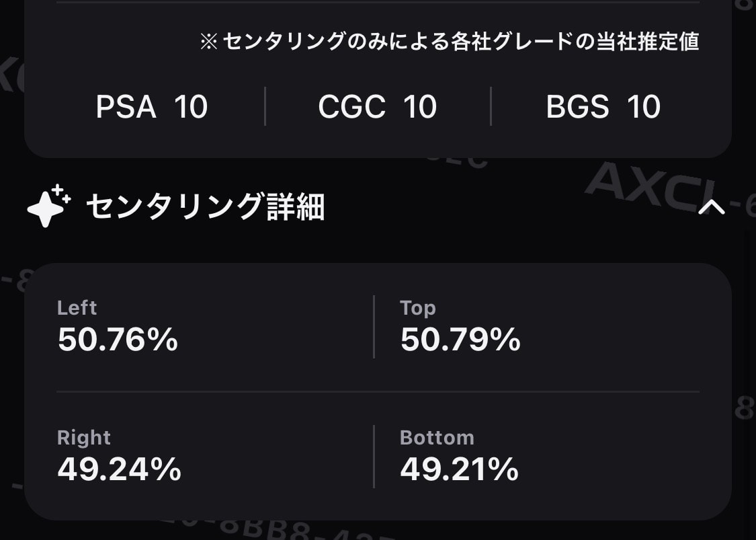The height and width of the screenshot is (540, 756).
Task: Click the horizontal divider in the centering card
Action: (378, 392)
